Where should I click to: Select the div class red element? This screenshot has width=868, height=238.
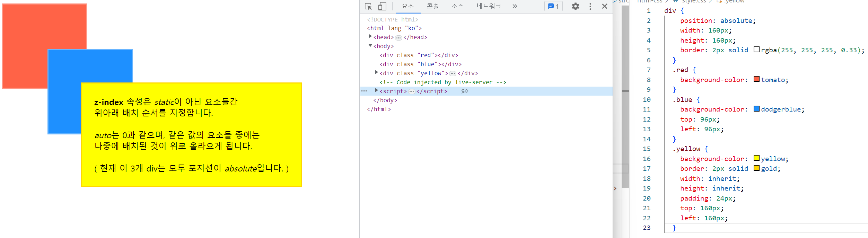[419, 55]
